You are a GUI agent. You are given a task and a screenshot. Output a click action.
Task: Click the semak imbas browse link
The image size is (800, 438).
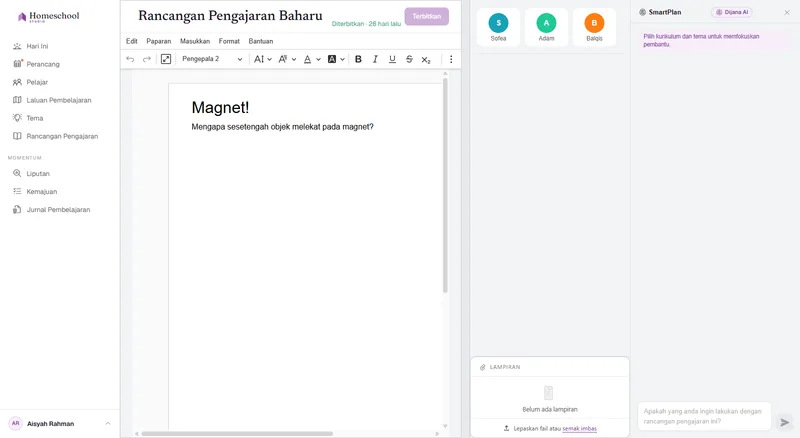pos(580,428)
